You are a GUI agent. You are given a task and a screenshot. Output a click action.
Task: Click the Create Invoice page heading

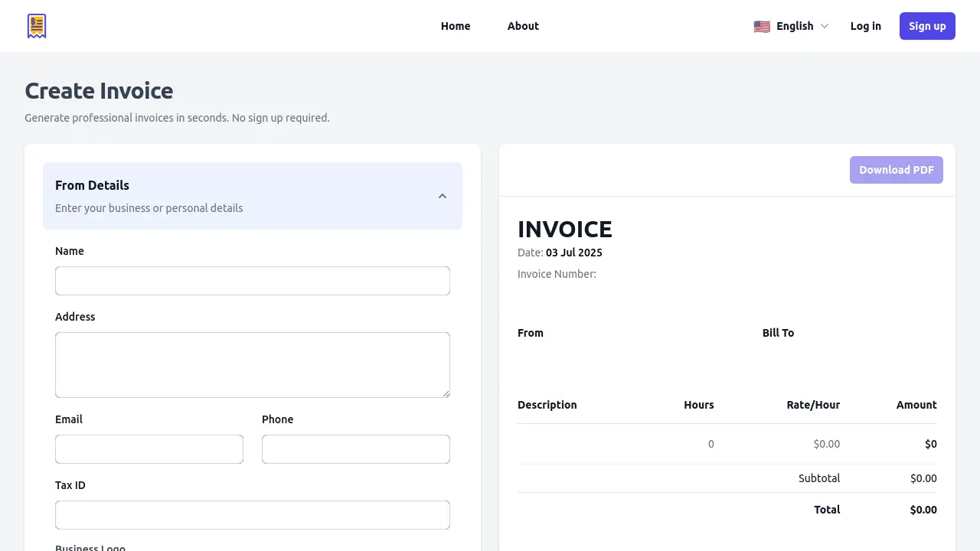[x=99, y=91]
